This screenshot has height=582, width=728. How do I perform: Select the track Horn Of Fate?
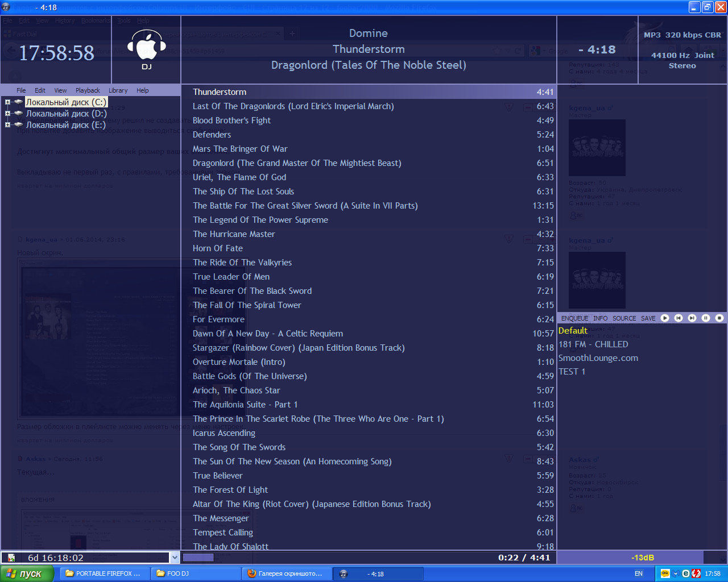[x=218, y=248]
